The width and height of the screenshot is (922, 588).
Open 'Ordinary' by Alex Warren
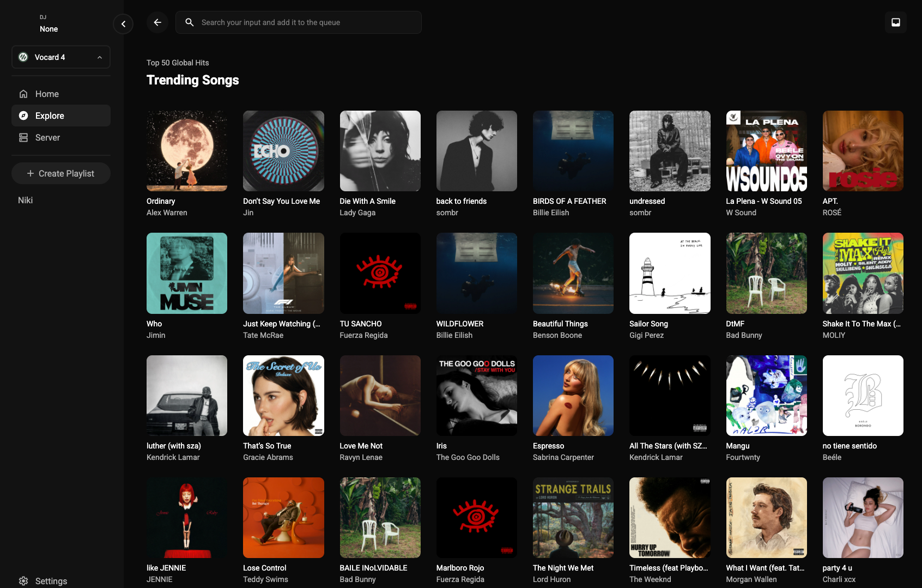pyautogui.click(x=186, y=151)
